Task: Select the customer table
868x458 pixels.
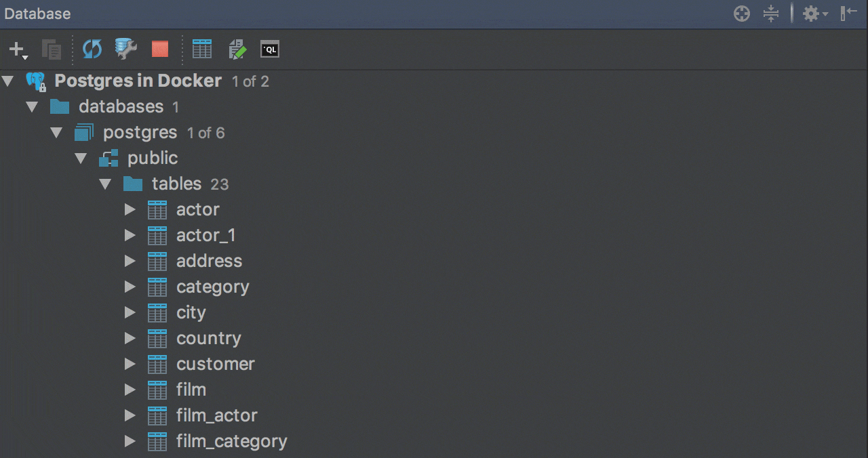Action: click(x=215, y=365)
